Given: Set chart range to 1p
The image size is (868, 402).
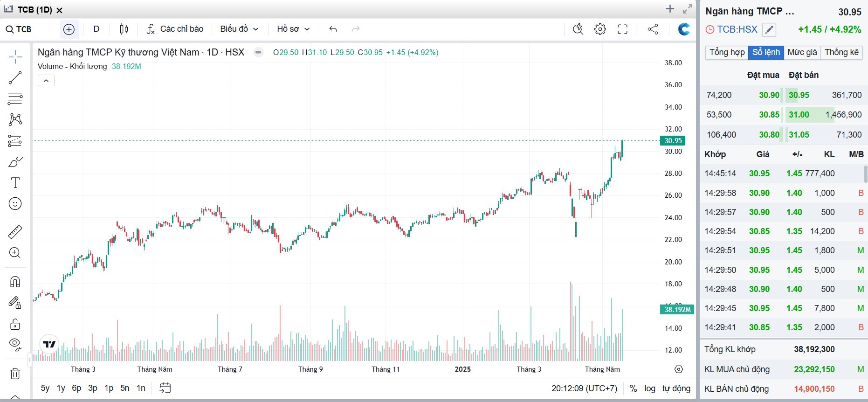Looking at the screenshot, I should [x=109, y=388].
